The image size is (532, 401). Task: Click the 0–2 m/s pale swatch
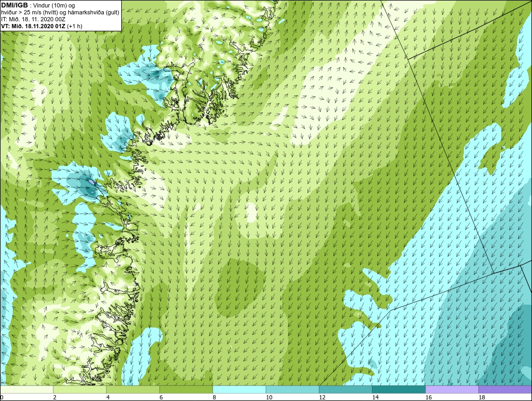tap(27, 389)
